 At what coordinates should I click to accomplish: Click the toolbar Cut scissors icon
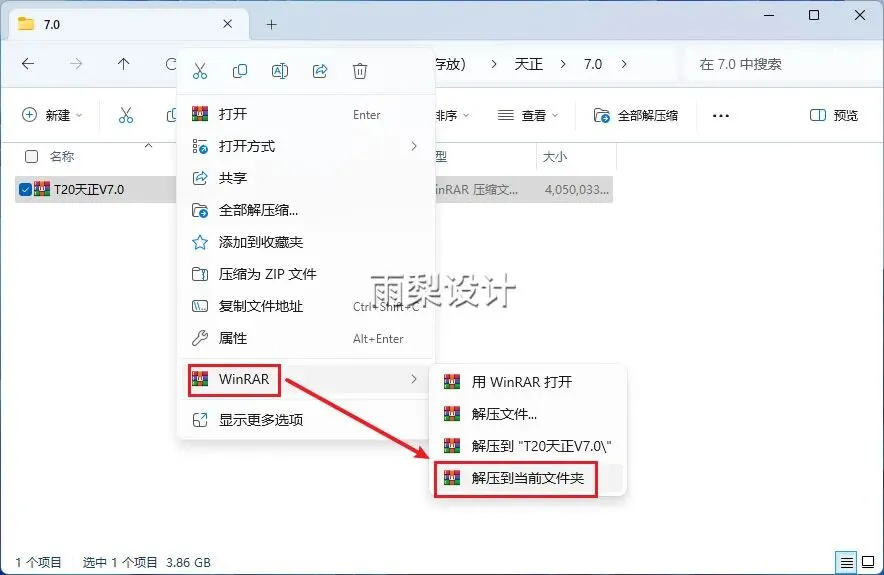click(126, 115)
